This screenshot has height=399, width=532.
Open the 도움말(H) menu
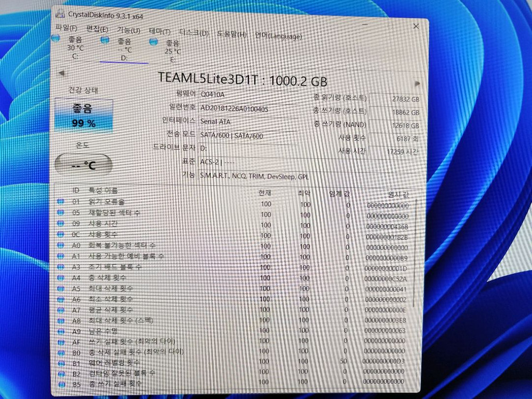click(x=232, y=34)
